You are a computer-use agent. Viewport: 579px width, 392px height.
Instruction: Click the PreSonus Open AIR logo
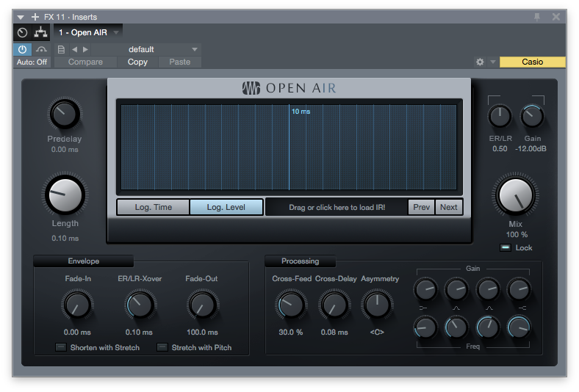[289, 88]
